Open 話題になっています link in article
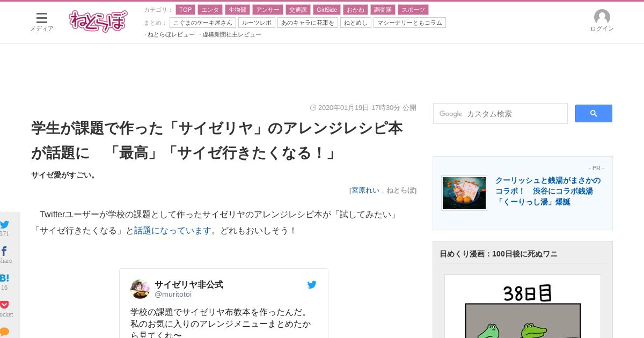 173,230
